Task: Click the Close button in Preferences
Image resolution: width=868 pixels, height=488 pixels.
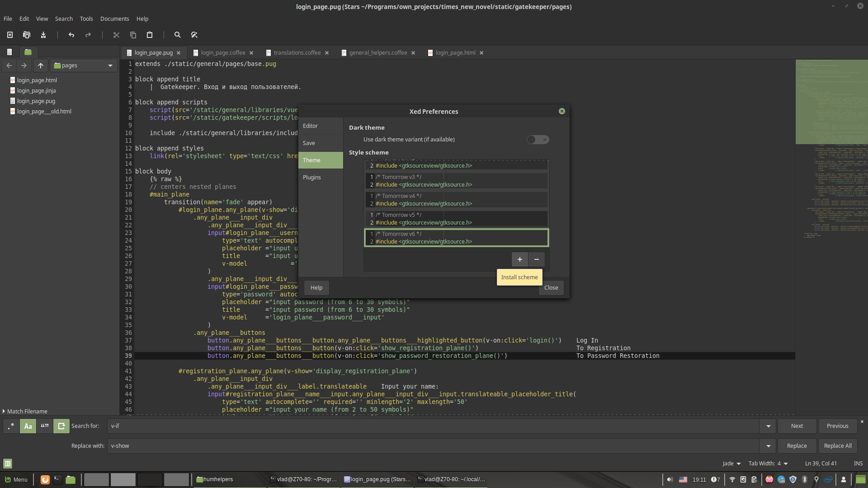Action: click(x=551, y=288)
